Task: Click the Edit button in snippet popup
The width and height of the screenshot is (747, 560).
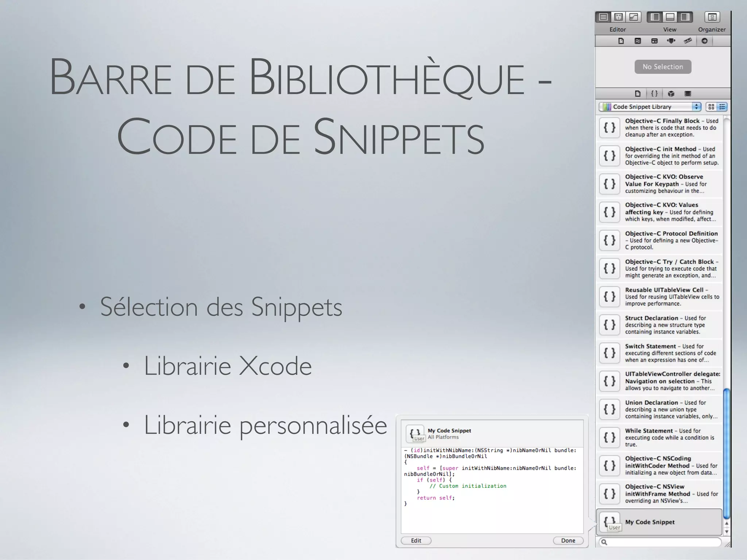Action: pos(416,541)
